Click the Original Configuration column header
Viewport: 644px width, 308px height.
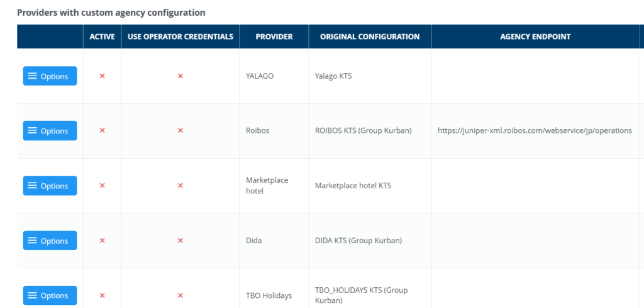pos(370,37)
